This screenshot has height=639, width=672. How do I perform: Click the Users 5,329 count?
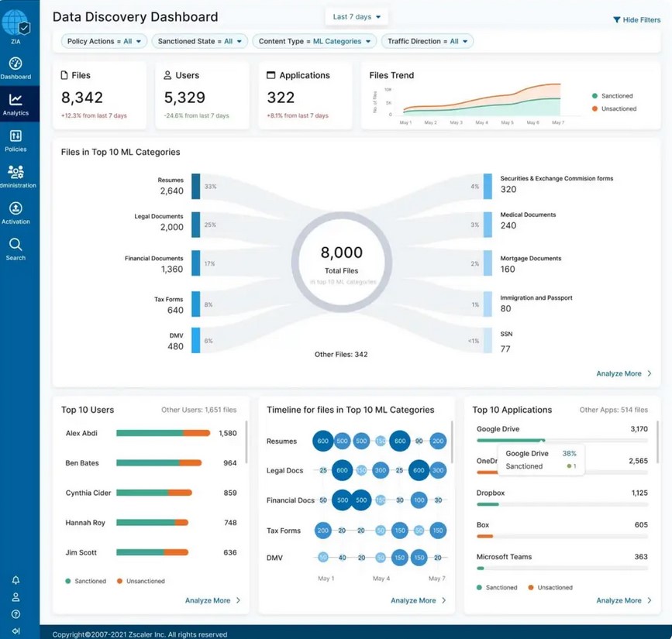pyautogui.click(x=184, y=98)
